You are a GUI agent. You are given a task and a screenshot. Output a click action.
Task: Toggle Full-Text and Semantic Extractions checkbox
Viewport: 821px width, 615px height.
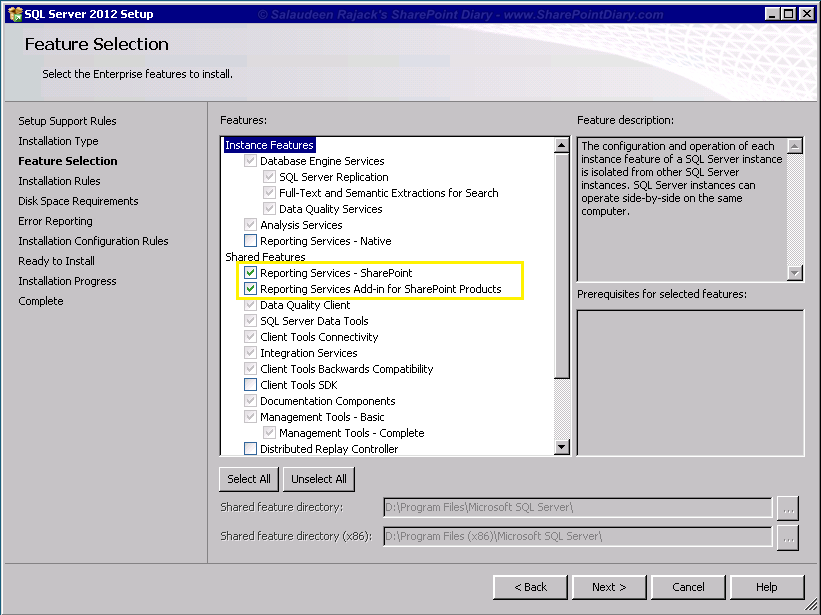[269, 193]
